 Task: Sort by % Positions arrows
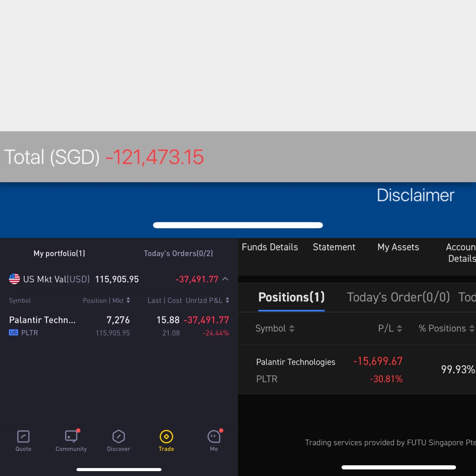pos(472,328)
